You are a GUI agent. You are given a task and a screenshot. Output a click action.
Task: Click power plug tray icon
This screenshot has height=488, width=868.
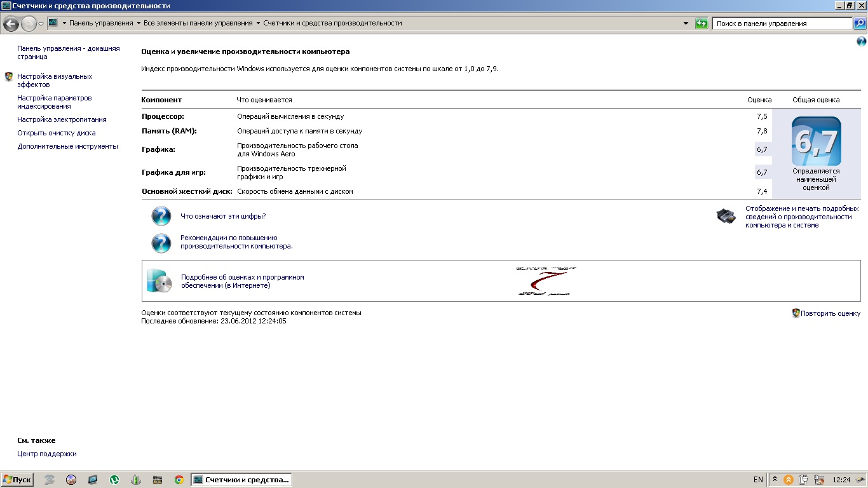pos(804,480)
